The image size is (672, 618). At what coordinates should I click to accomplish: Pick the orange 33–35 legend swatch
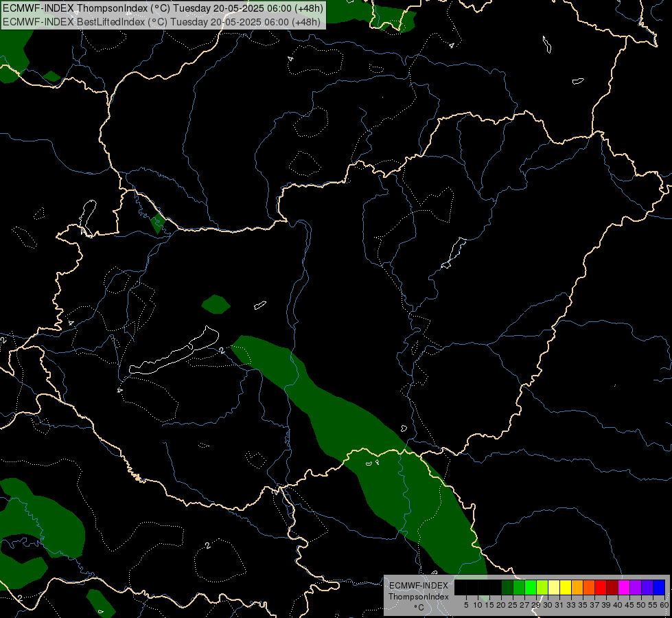[577, 587]
